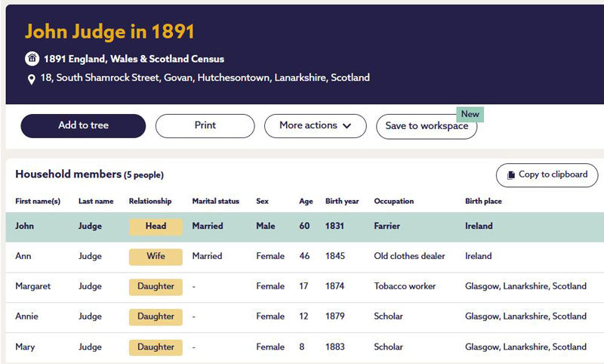The image size is (604, 364).
Task: Expand the More actions chevron
Action: pyautogui.click(x=347, y=126)
